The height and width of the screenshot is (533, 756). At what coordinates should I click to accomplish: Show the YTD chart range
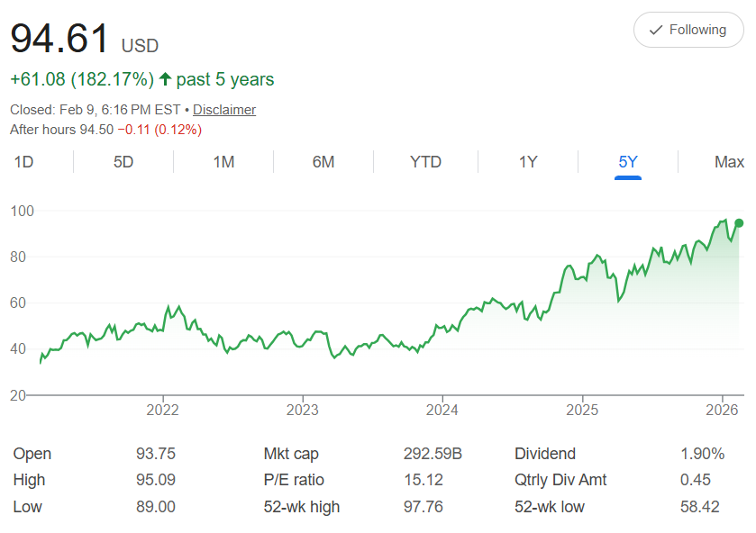coord(425,162)
